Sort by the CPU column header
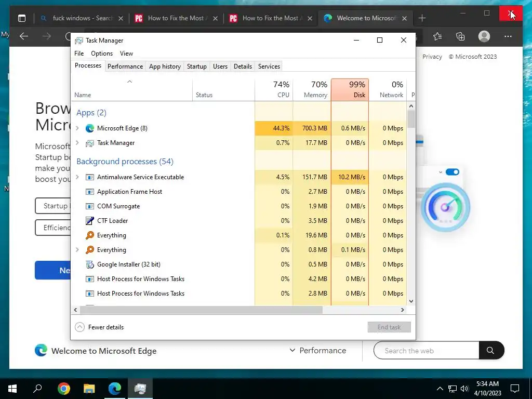 coord(274,89)
